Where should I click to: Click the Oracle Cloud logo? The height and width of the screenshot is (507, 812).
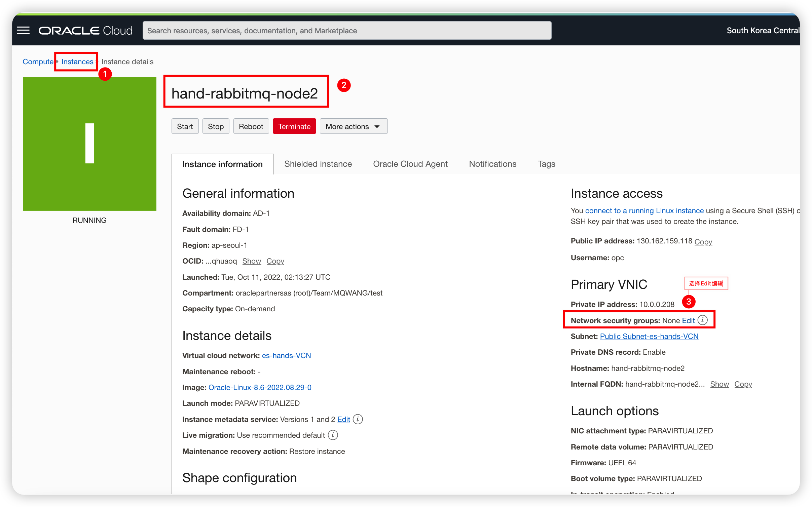[x=85, y=30]
